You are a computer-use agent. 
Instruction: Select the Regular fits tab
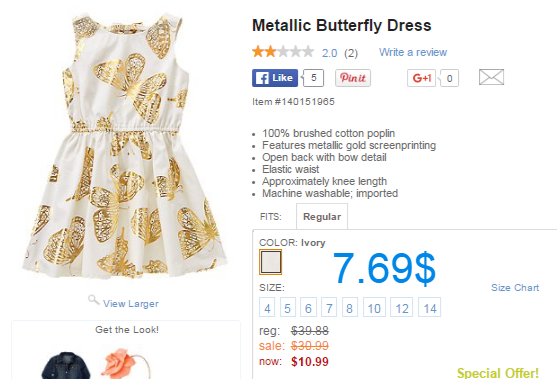[x=322, y=217]
